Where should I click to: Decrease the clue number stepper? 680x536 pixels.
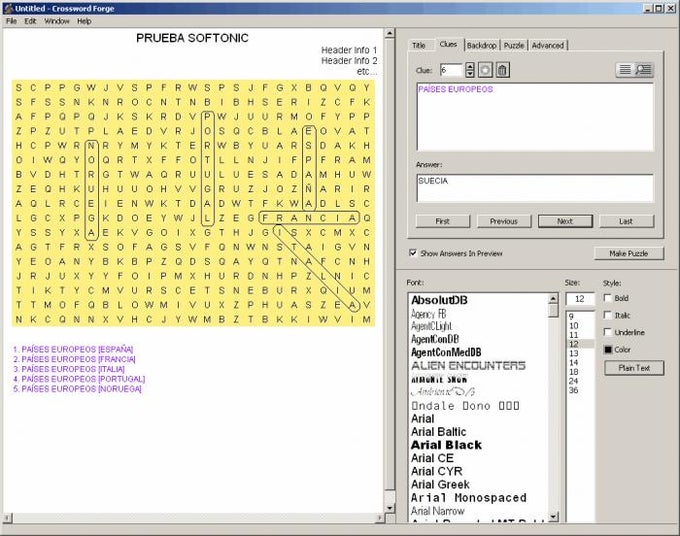tap(470, 74)
